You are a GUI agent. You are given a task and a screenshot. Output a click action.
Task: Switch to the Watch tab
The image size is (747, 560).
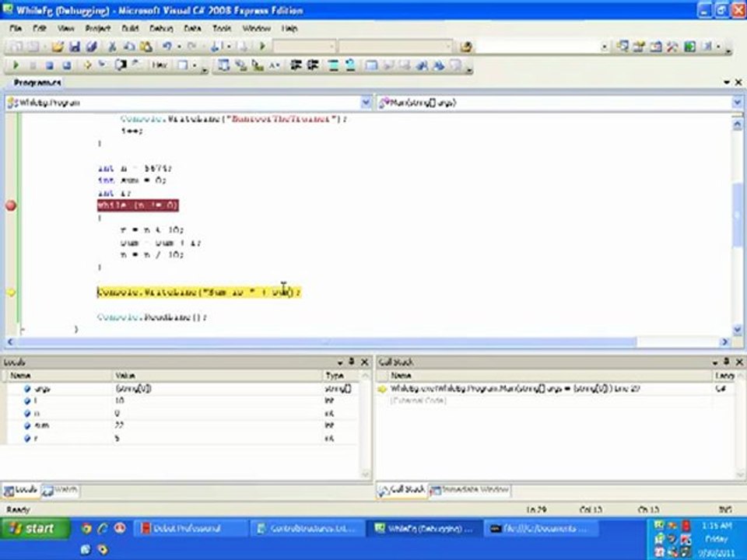pyautogui.click(x=61, y=490)
